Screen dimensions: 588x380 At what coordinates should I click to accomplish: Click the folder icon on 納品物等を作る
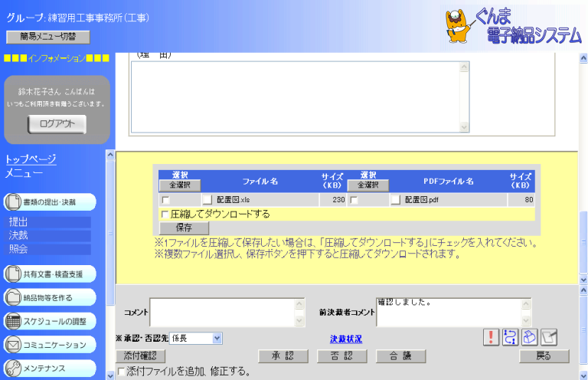(13, 297)
